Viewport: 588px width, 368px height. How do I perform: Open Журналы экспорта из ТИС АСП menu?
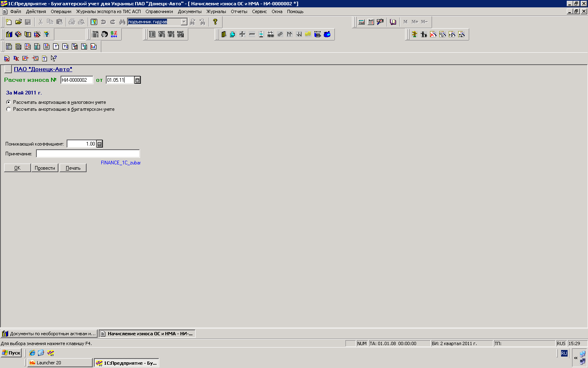pyautogui.click(x=108, y=11)
